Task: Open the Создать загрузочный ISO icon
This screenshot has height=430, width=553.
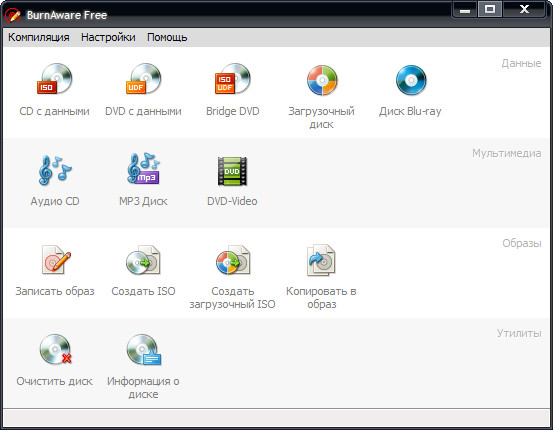Action: pos(233,260)
